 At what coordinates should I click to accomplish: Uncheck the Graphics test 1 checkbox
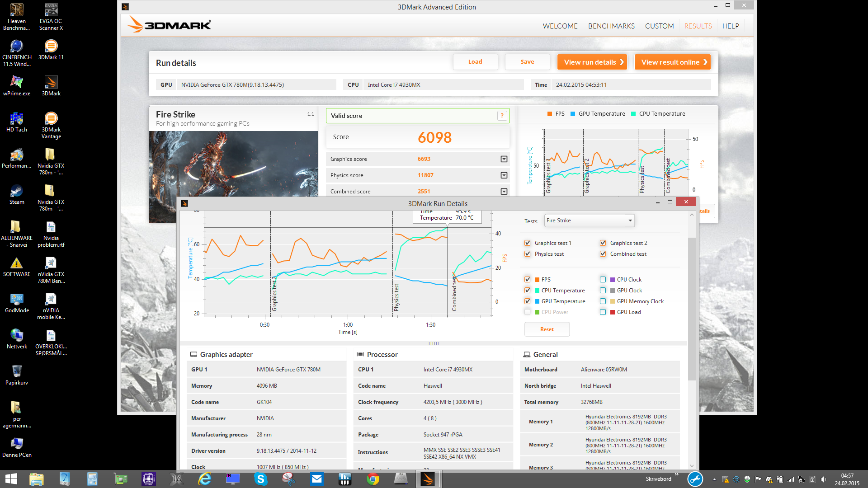pyautogui.click(x=527, y=243)
